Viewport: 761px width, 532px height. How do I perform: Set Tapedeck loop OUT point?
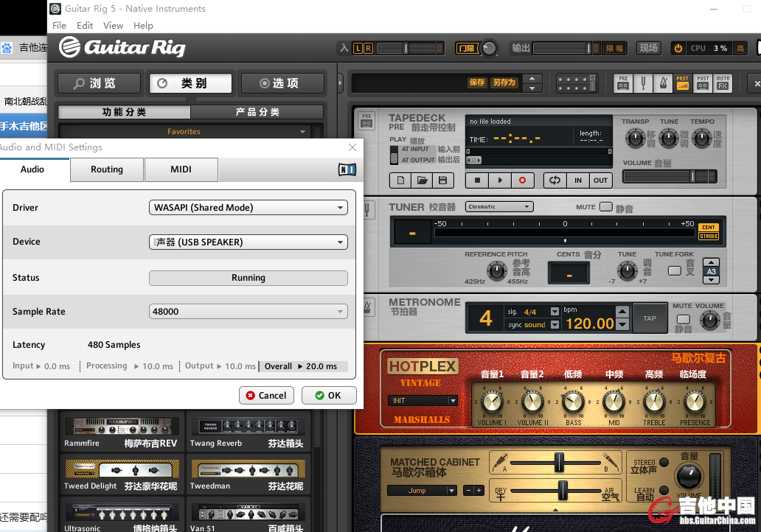[600, 181]
